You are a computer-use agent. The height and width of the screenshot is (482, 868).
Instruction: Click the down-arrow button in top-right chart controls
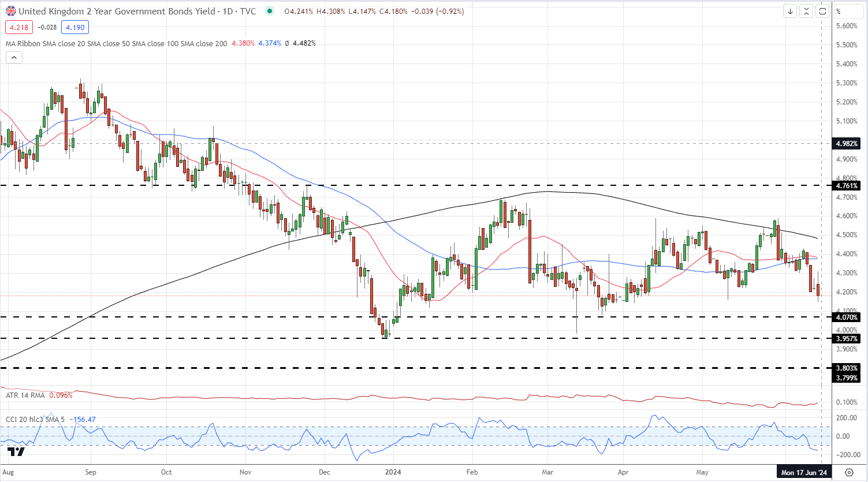[790, 11]
